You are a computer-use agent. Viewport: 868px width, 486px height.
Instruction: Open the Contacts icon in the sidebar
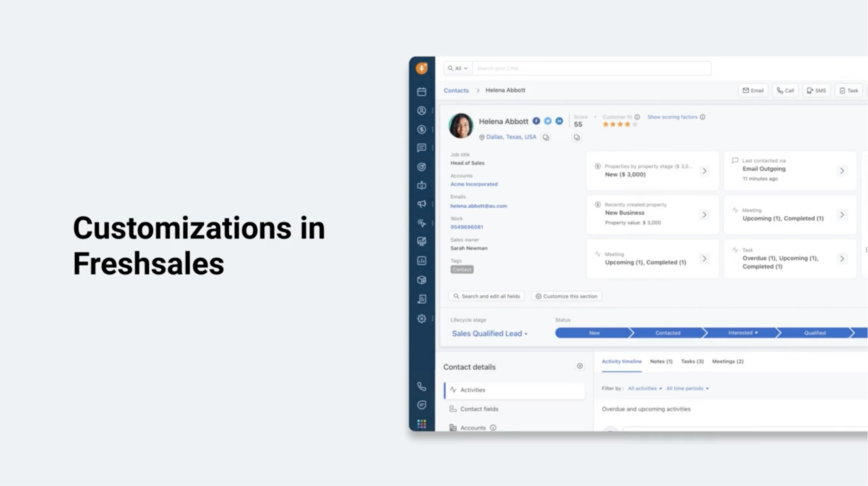pos(421,111)
